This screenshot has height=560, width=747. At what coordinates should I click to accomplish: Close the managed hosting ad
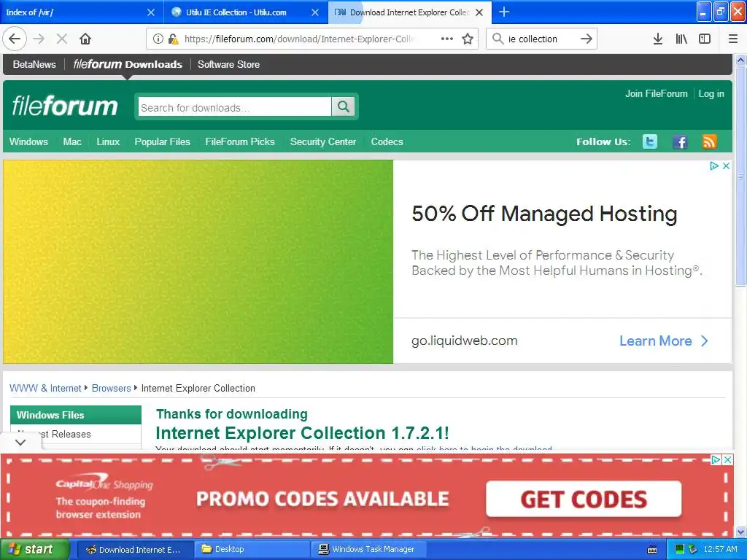coord(726,166)
